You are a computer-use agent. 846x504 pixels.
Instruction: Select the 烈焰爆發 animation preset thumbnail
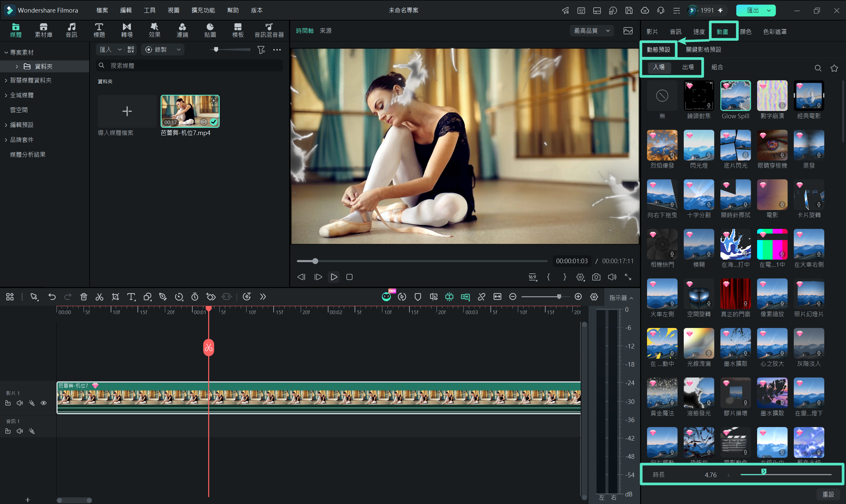(x=662, y=145)
